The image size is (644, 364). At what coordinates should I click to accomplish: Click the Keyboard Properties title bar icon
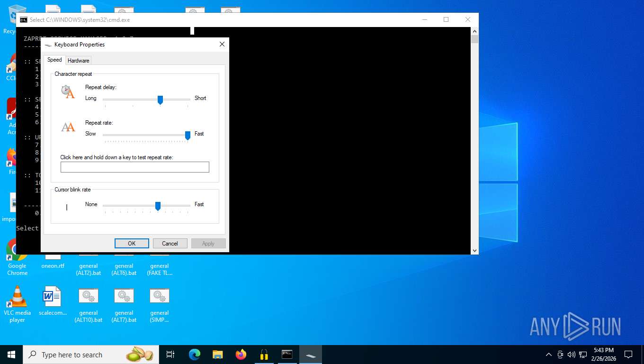(48, 45)
